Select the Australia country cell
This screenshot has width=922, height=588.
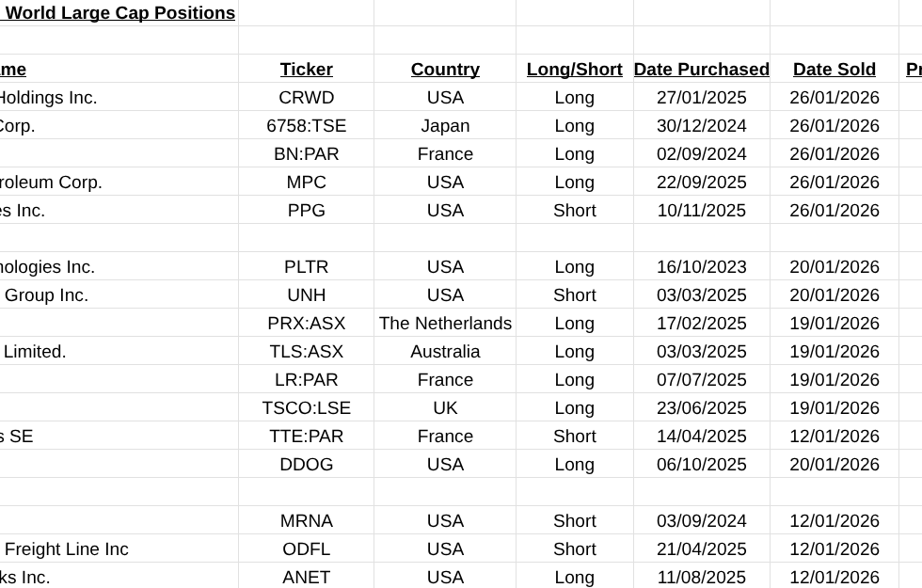pyautogui.click(x=445, y=352)
